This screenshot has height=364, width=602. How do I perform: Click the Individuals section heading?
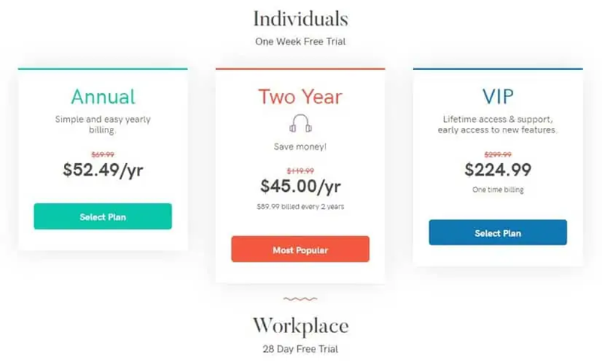tap(300, 19)
